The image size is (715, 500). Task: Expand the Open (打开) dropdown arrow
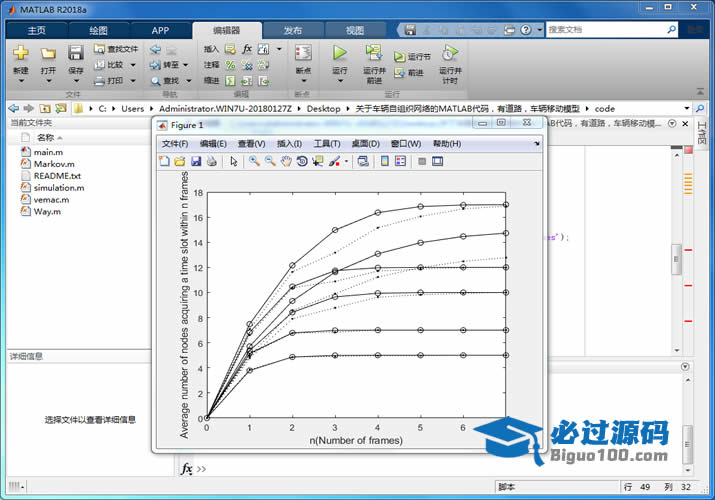[x=48, y=81]
